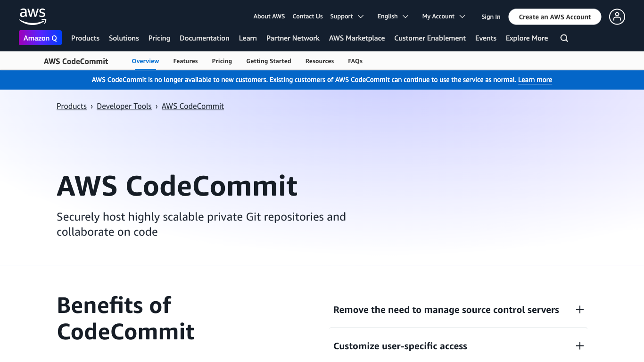Screen dimensions: 644x362
Task: Click the AWS logo in header
Action: point(33,16)
